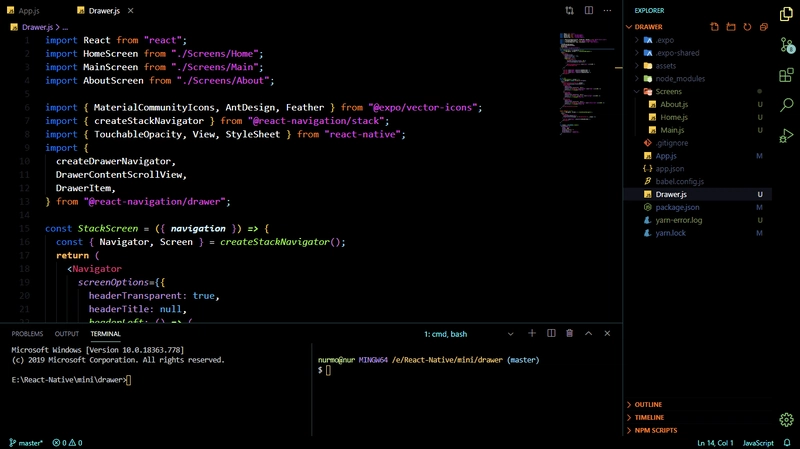Expand the assets folder
This screenshot has height=449, width=800.
pos(665,66)
